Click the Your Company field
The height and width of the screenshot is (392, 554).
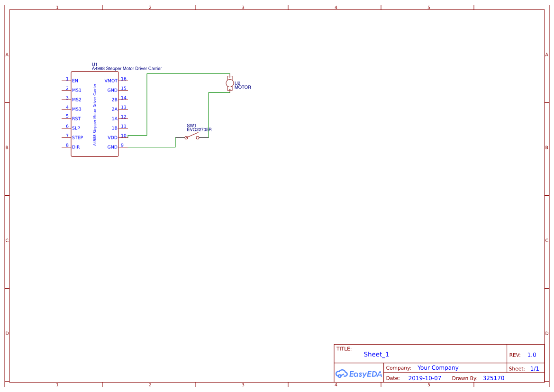(x=437, y=367)
